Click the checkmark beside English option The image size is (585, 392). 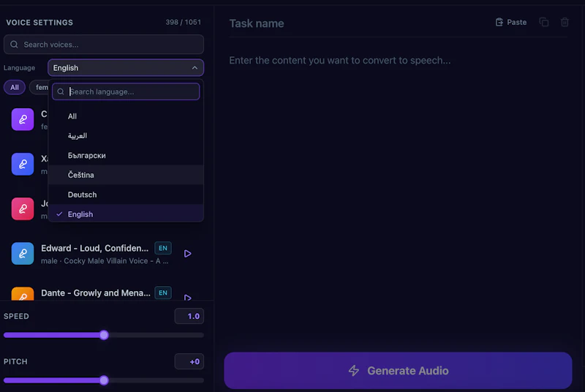[x=59, y=214]
